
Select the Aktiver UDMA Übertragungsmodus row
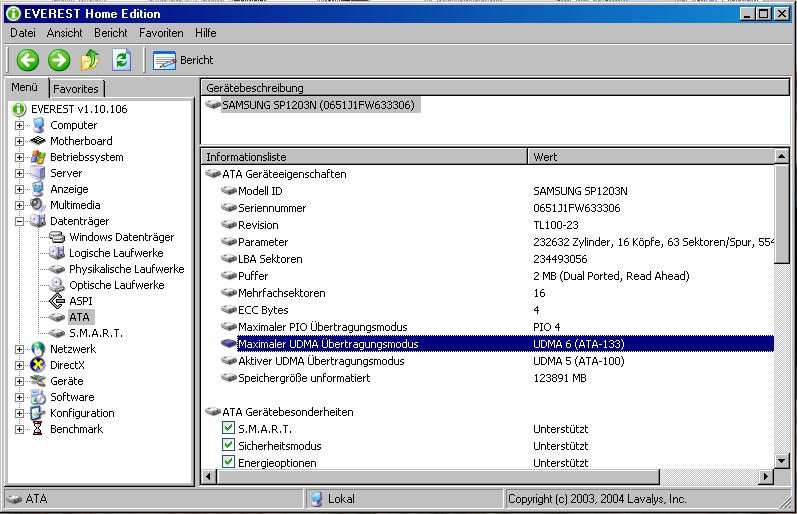[x=488, y=361]
